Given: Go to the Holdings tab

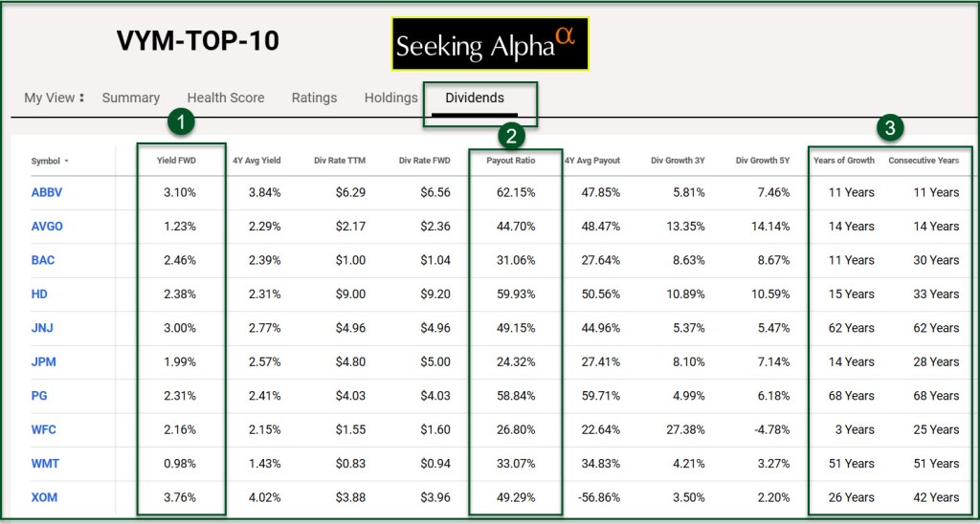Looking at the screenshot, I should pos(390,98).
